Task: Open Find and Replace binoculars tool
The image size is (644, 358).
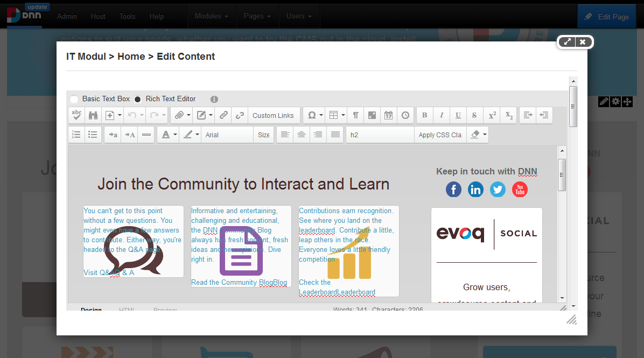Action: point(93,115)
